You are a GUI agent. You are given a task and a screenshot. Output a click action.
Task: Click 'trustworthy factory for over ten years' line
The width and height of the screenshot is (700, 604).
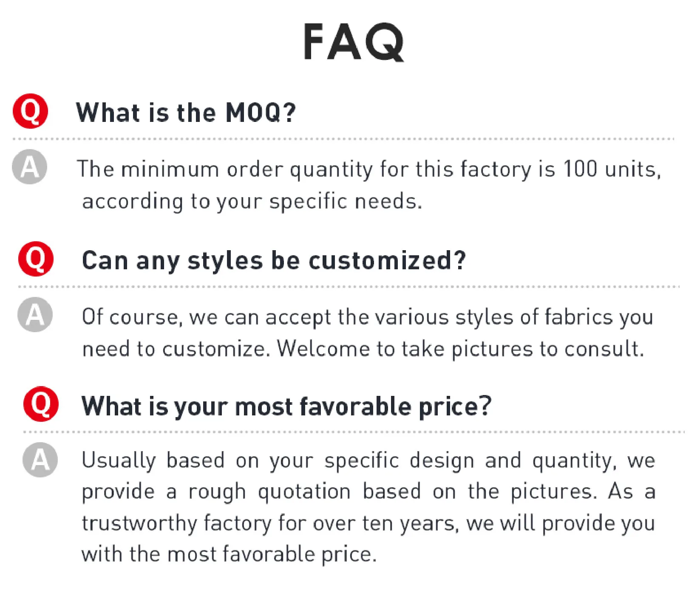[x=368, y=523]
